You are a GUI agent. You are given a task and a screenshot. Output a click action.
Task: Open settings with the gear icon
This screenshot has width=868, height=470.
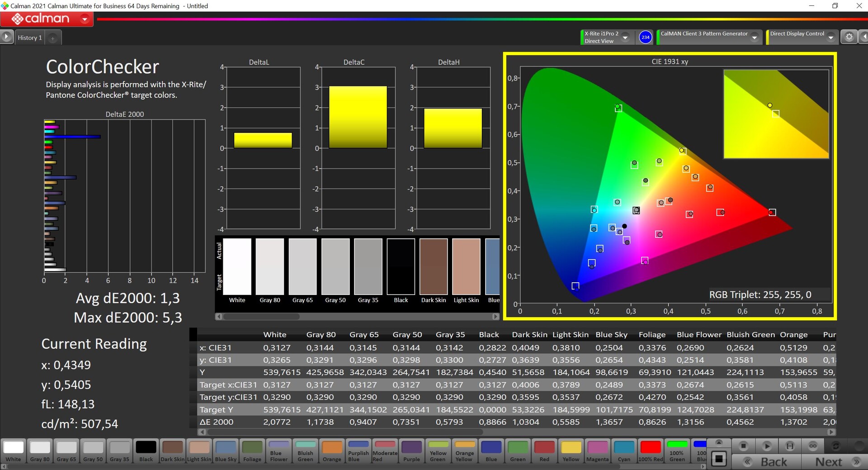coord(849,37)
